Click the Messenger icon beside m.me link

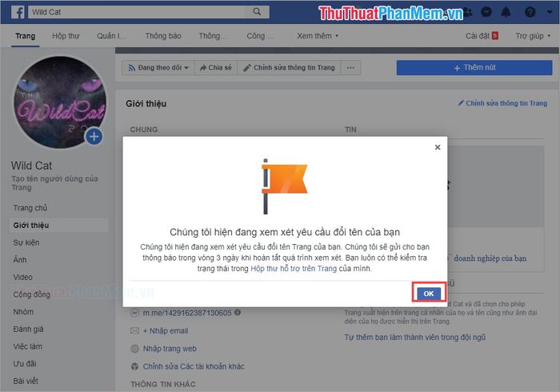pos(134,313)
